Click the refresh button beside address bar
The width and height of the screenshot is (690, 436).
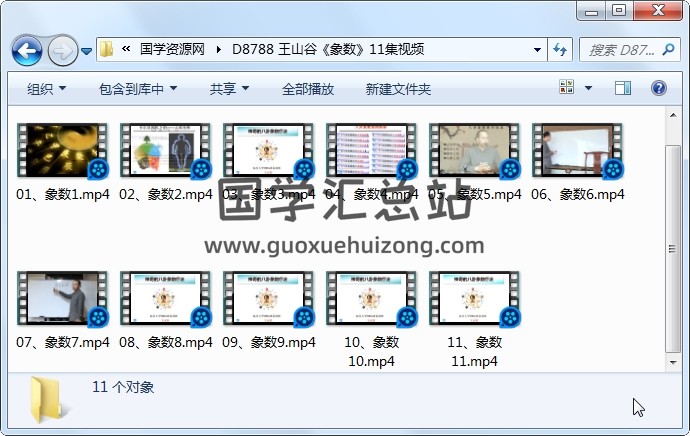pyautogui.click(x=560, y=49)
